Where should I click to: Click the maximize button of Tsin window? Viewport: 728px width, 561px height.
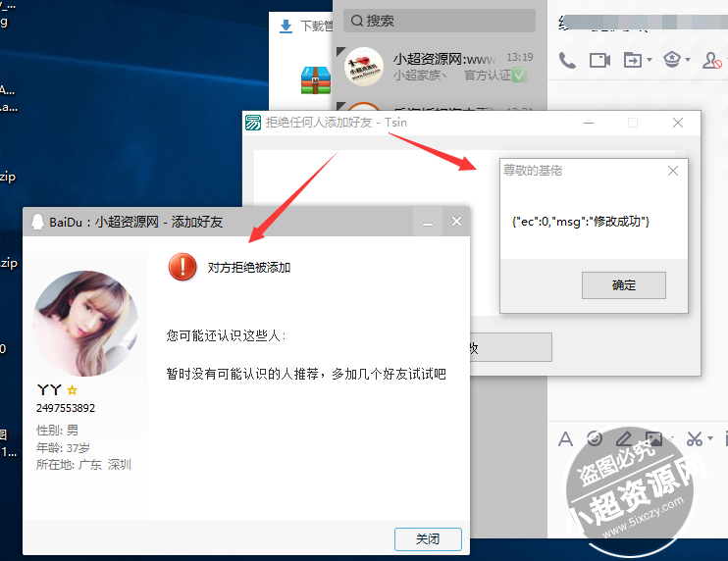pos(633,123)
